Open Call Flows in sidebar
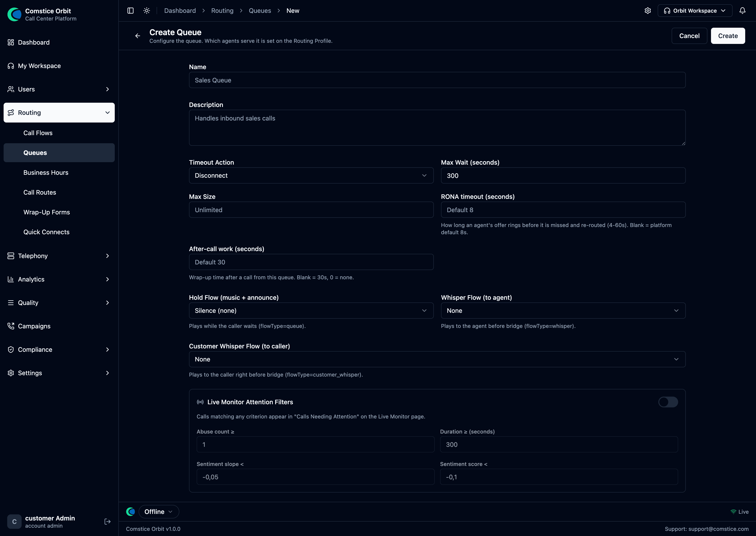 click(59, 133)
